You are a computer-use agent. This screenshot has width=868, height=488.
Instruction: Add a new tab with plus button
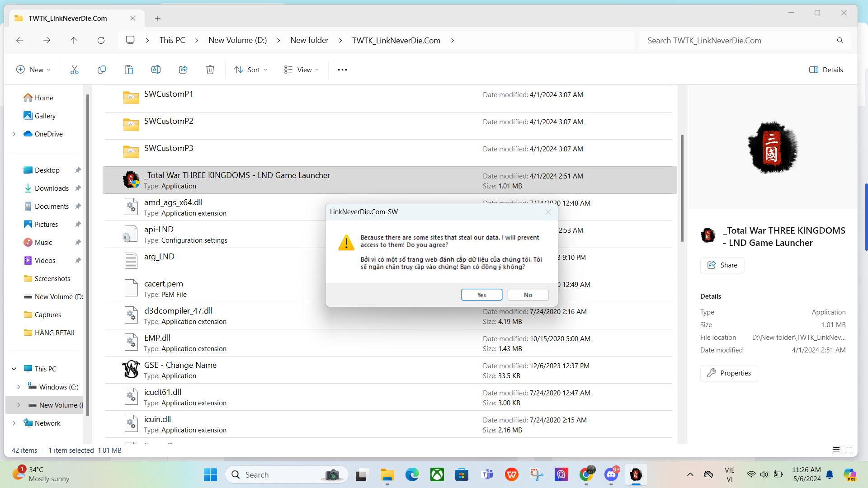pos(158,19)
